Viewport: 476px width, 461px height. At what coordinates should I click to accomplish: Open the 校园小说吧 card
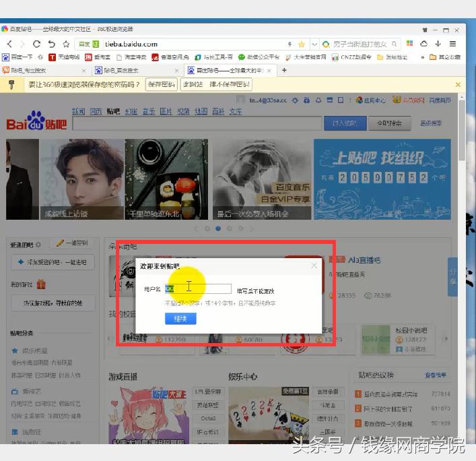(x=398, y=340)
